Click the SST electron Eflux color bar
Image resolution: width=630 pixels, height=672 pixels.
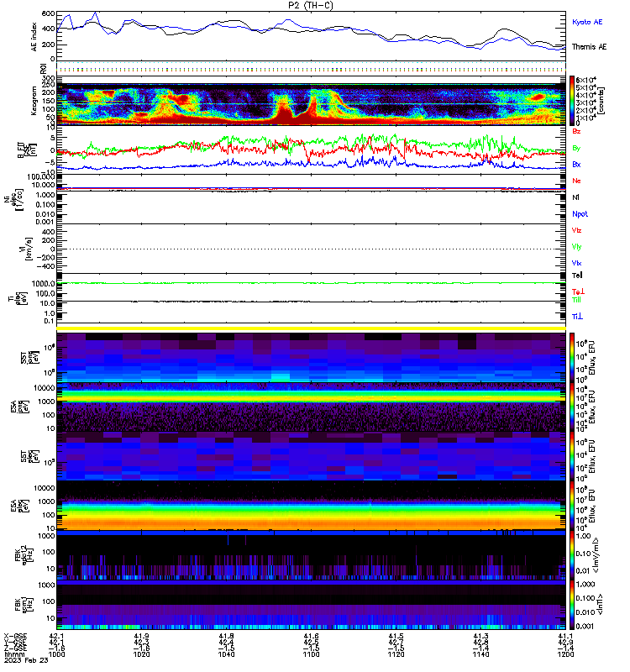(572, 456)
